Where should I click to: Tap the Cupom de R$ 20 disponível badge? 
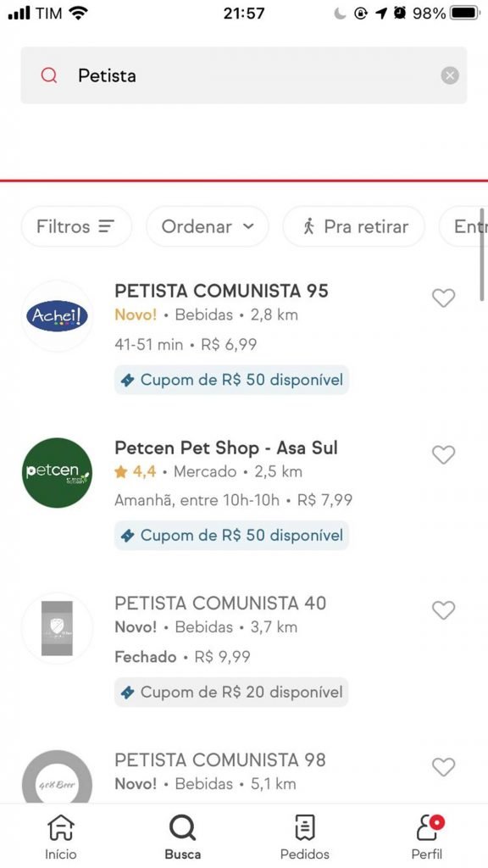(x=231, y=692)
